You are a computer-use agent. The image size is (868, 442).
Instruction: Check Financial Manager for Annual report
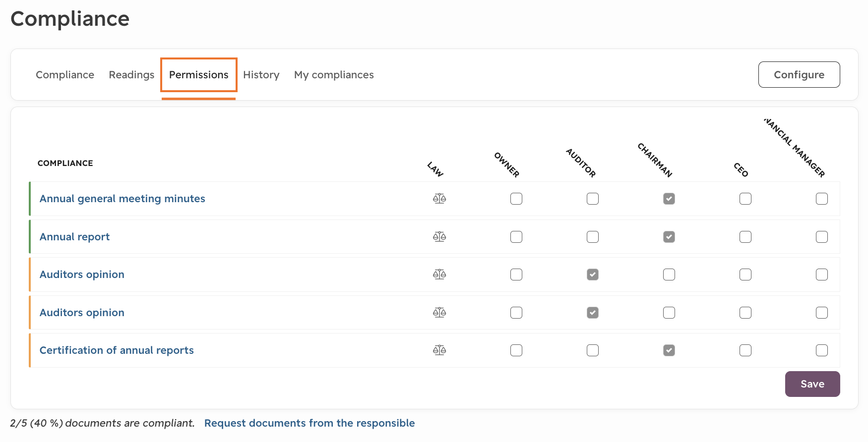click(822, 237)
